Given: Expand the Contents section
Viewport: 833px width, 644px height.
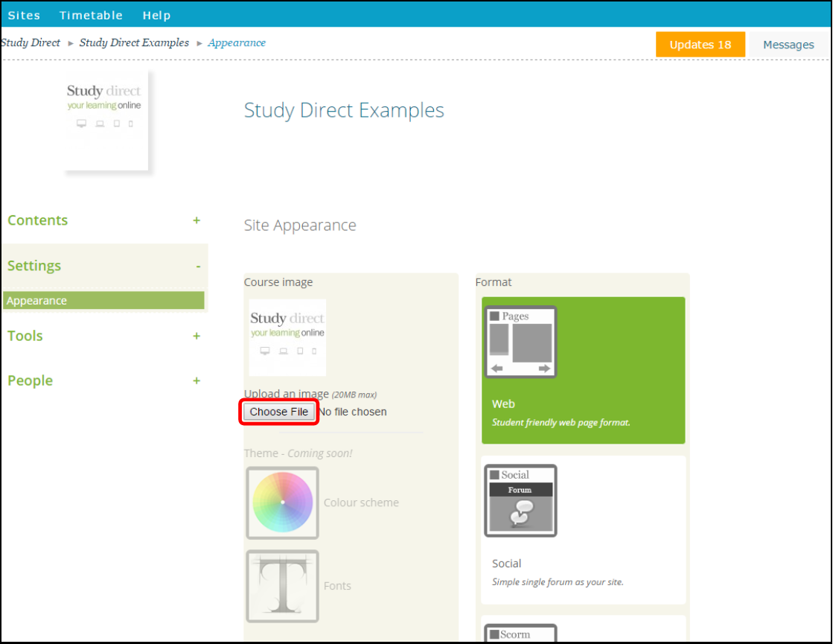Looking at the screenshot, I should [38, 220].
